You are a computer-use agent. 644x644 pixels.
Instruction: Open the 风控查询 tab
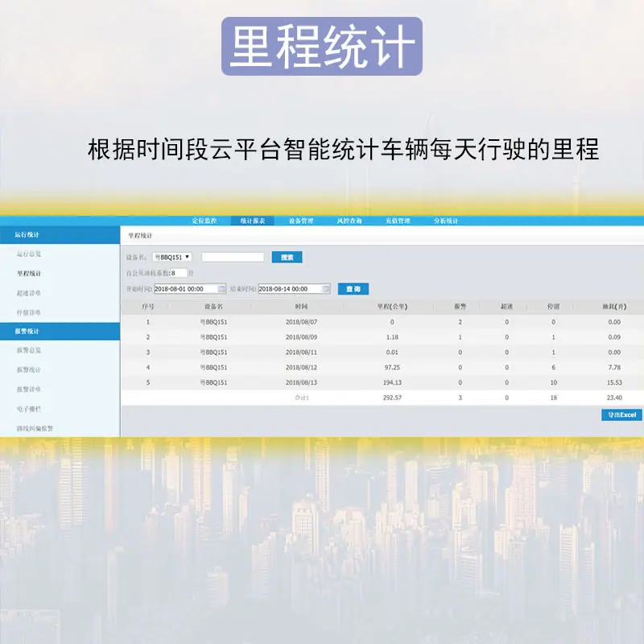349,221
